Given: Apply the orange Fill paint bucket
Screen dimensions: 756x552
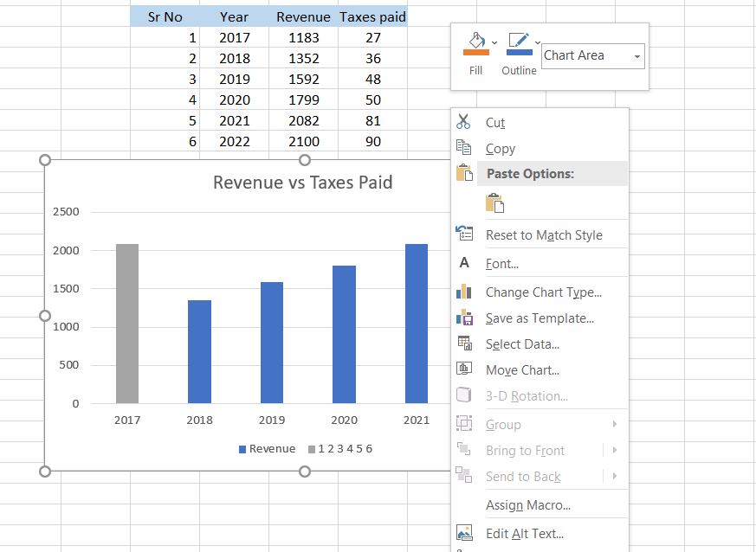Looking at the screenshot, I should pos(475,43).
